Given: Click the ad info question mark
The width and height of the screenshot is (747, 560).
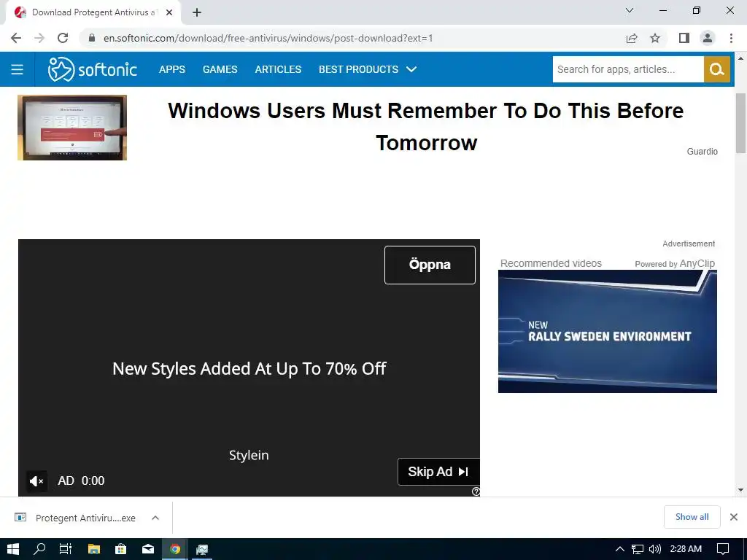Looking at the screenshot, I should pyautogui.click(x=476, y=491).
